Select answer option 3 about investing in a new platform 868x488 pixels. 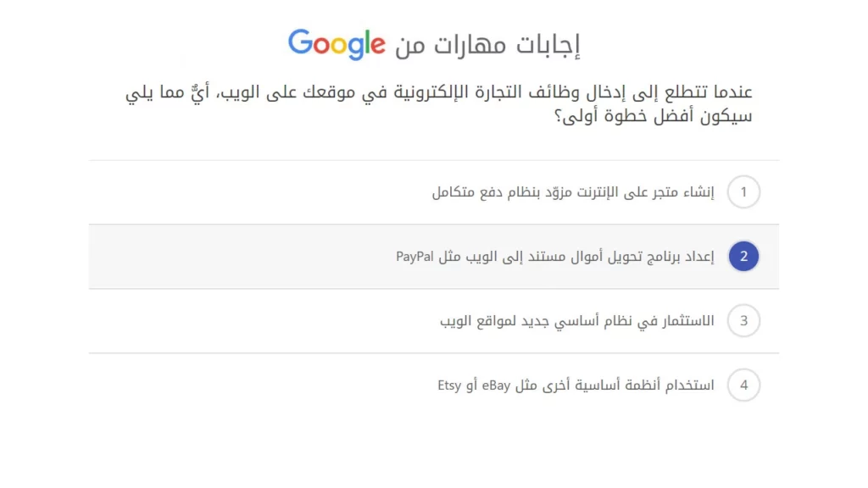pos(593,320)
